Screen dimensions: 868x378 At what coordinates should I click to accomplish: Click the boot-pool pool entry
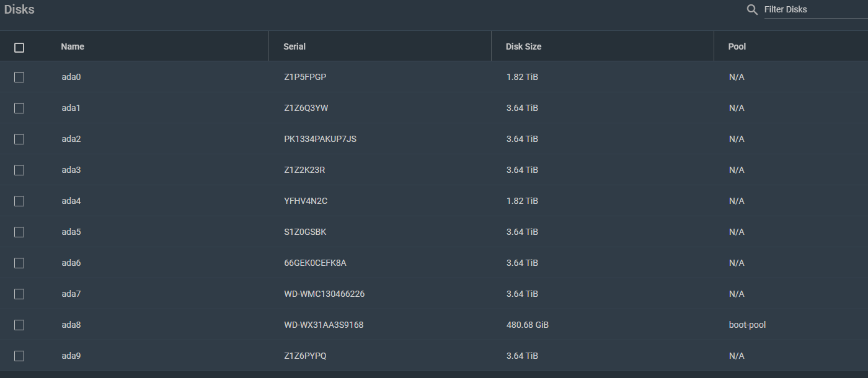pyautogui.click(x=747, y=325)
